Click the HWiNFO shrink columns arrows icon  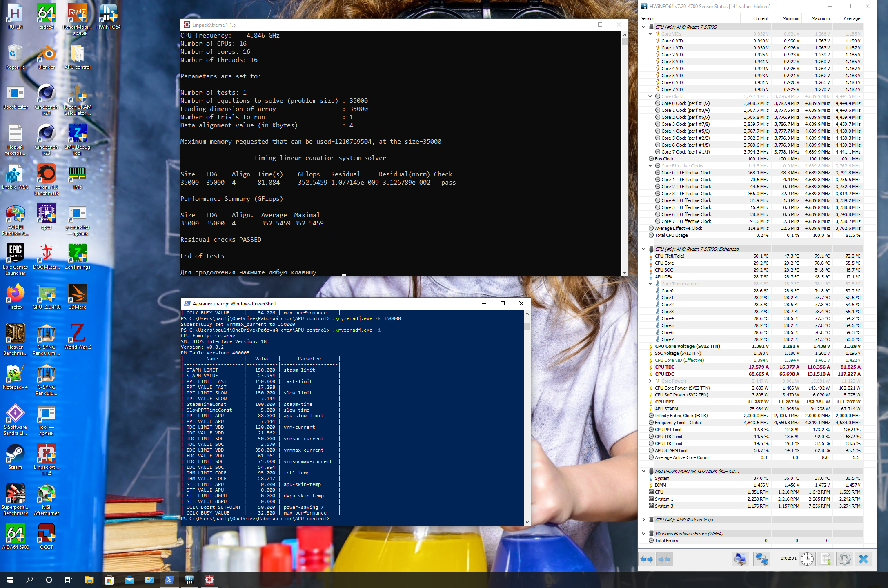[x=664, y=559]
